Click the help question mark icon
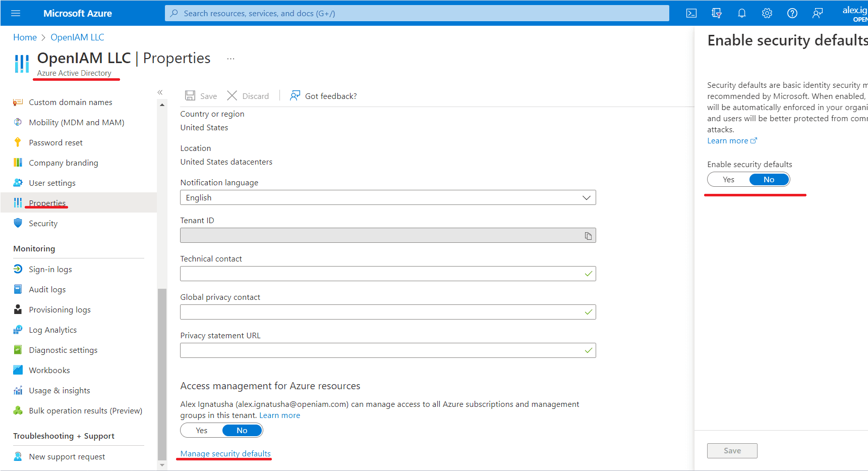This screenshot has width=868, height=471. pos(792,13)
